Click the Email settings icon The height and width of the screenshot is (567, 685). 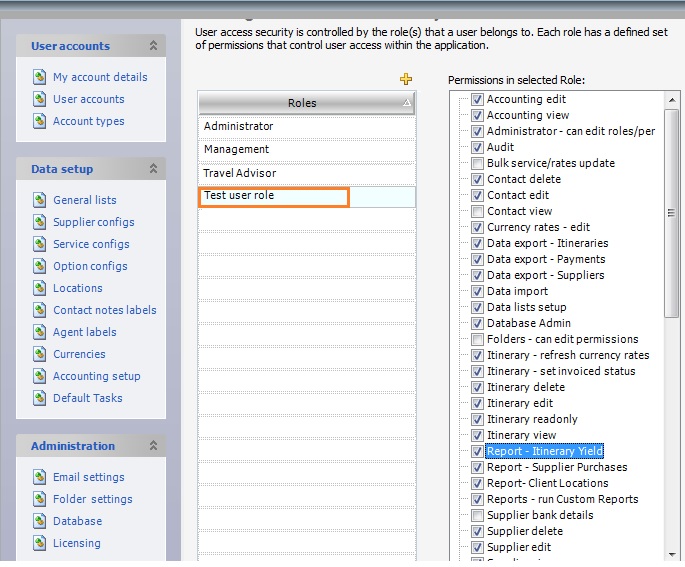pyautogui.click(x=40, y=477)
